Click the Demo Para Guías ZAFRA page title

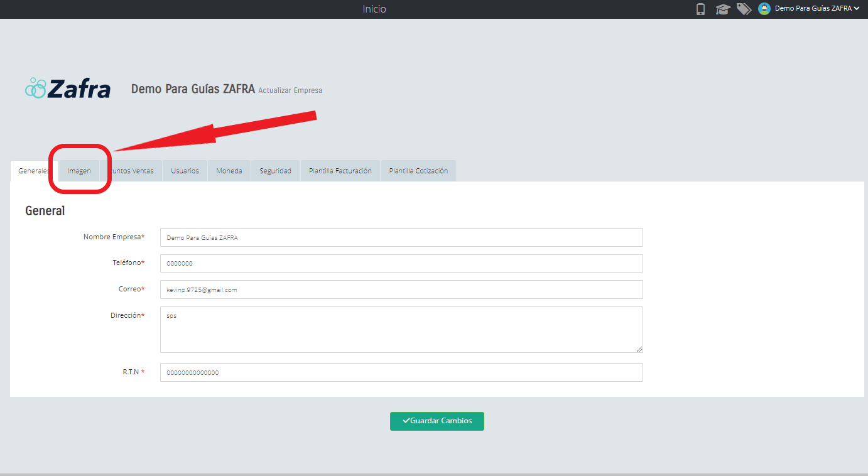pos(193,89)
